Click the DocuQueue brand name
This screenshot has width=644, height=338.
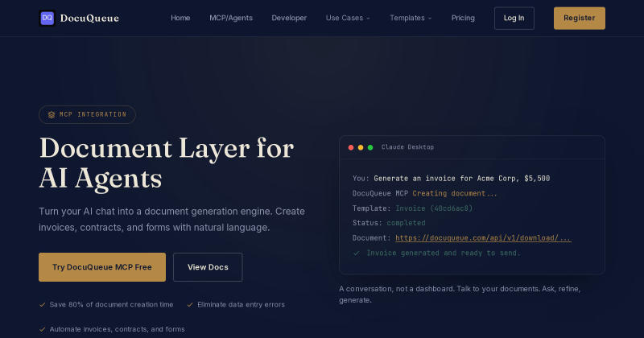click(89, 18)
